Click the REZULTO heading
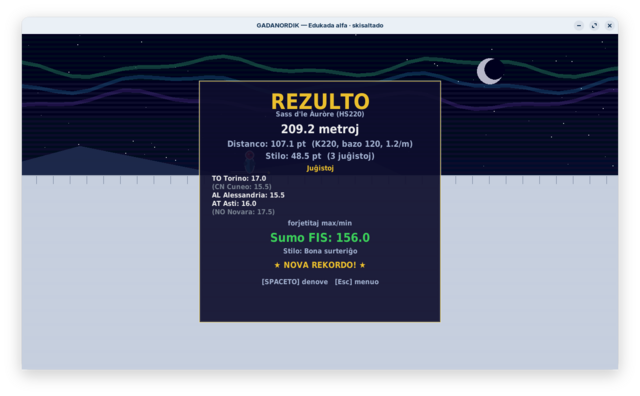The image size is (640, 396). 320,101
